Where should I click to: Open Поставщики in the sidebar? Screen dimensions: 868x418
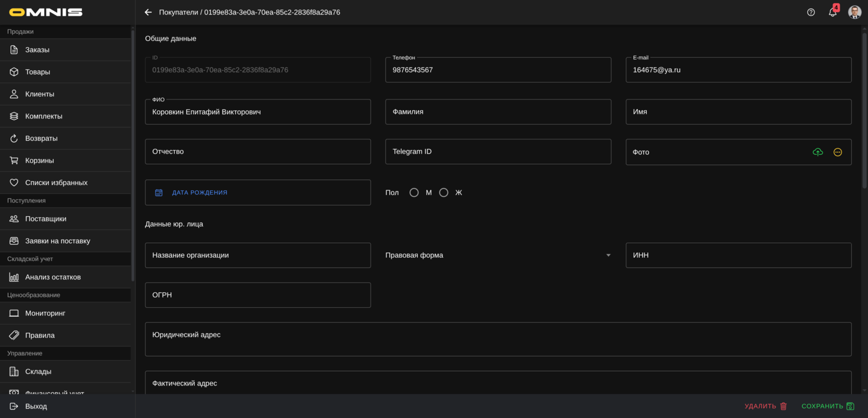tap(46, 219)
